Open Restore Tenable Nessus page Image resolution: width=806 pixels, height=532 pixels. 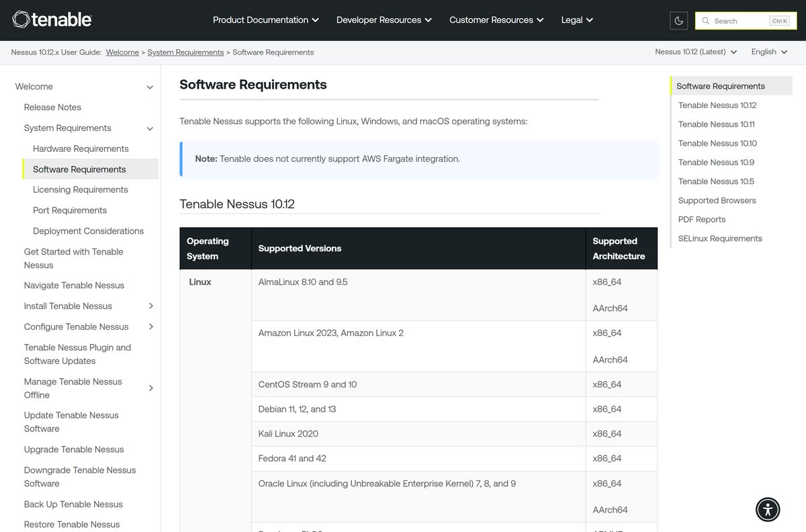tap(72, 525)
